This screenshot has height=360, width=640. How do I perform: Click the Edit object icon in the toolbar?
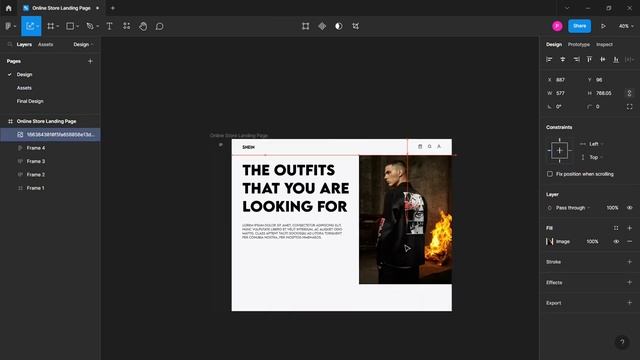(305, 26)
